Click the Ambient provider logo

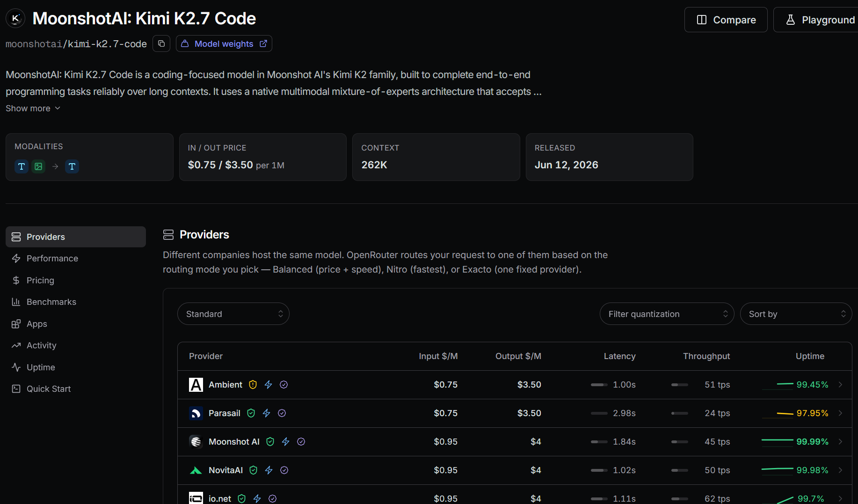[x=196, y=385]
